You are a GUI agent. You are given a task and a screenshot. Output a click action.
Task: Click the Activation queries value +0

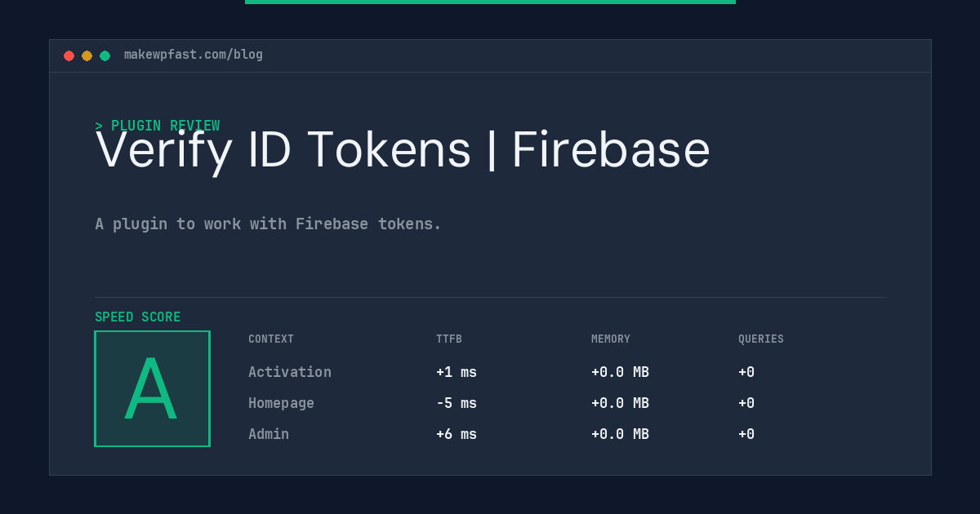746,372
